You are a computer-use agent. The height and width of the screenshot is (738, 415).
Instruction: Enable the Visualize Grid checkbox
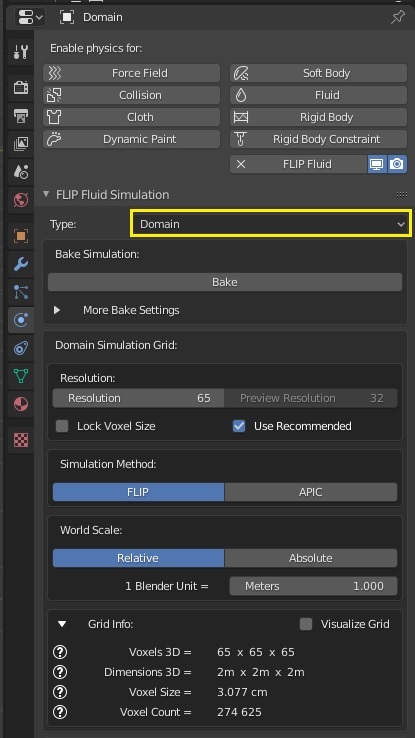point(306,624)
